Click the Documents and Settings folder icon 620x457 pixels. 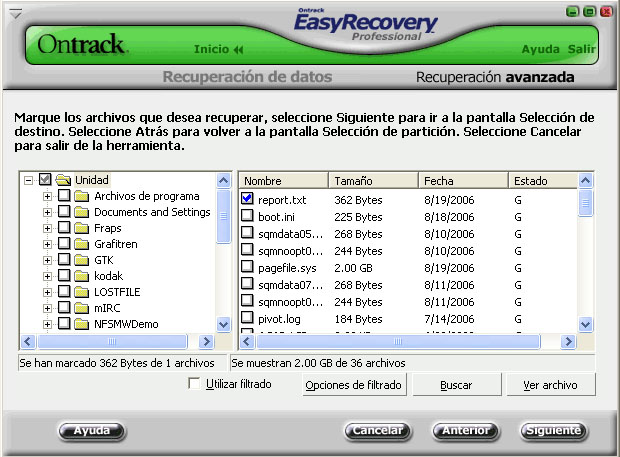(x=82, y=212)
